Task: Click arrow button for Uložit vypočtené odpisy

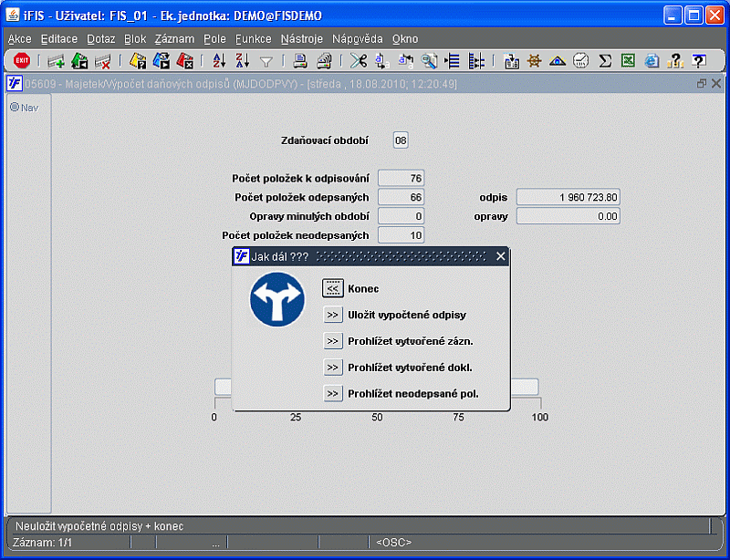Action: tap(333, 315)
